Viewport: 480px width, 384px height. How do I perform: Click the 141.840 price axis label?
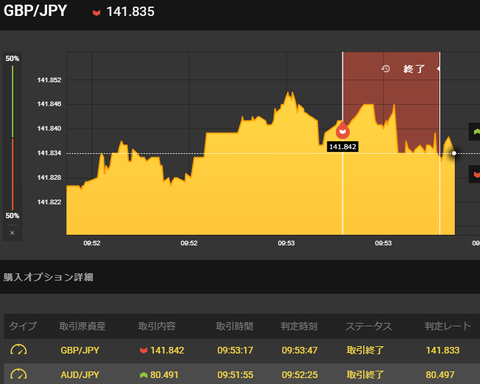(x=49, y=129)
